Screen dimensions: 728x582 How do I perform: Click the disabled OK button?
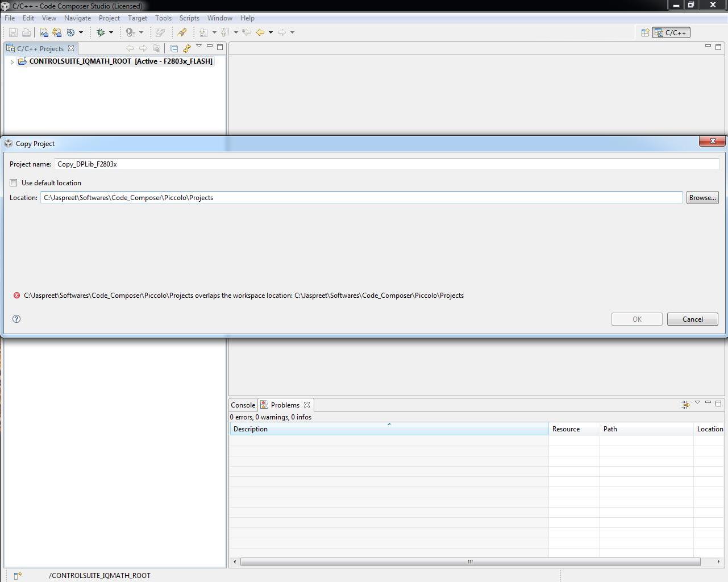click(637, 319)
